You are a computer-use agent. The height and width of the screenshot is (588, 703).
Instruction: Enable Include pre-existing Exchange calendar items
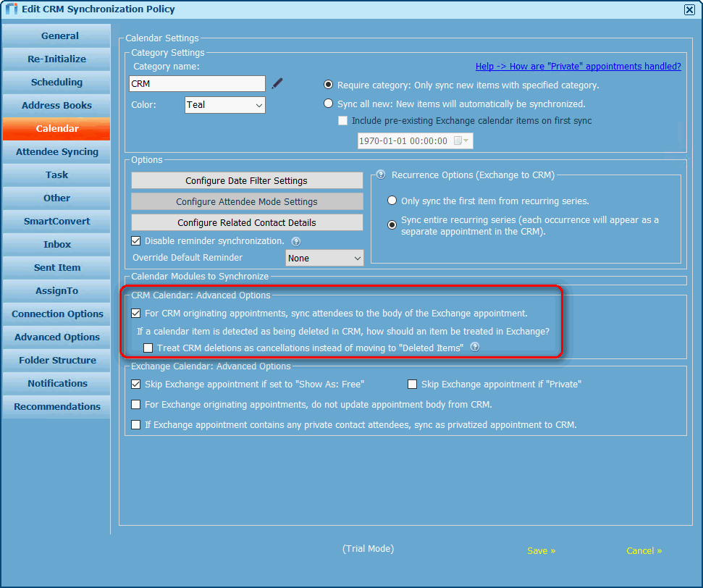click(342, 121)
